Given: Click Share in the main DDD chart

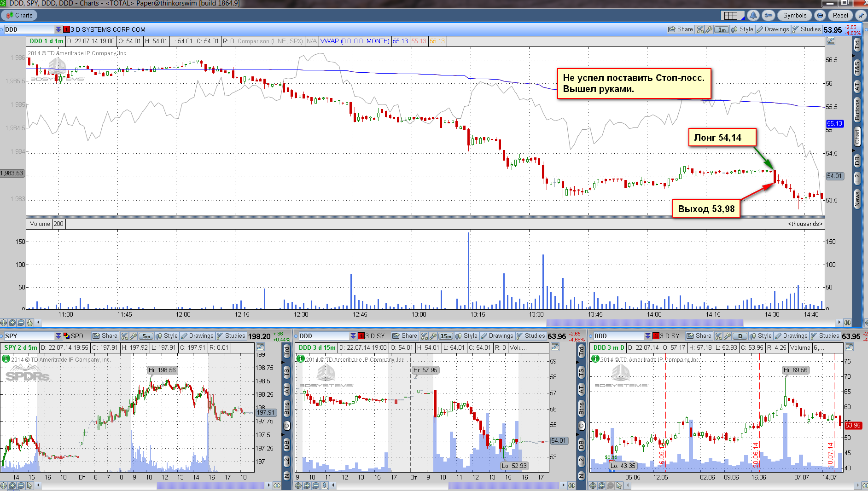Looking at the screenshot, I should click(681, 29).
